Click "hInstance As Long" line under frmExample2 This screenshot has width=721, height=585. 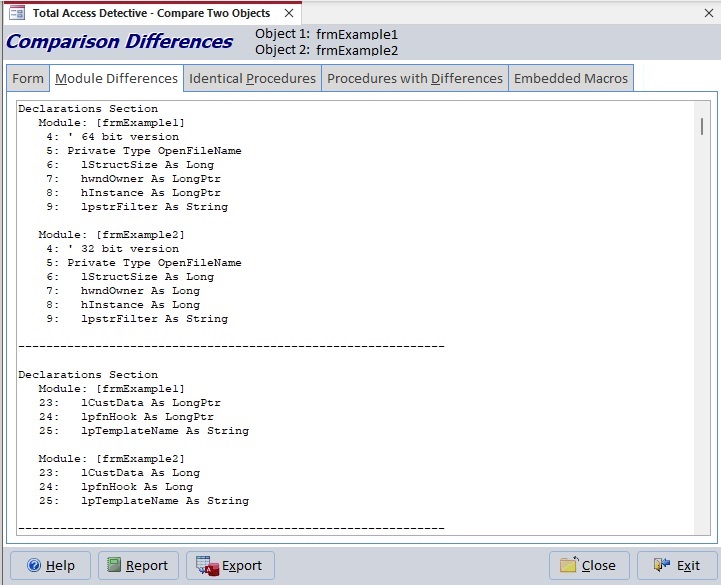[x=140, y=305]
